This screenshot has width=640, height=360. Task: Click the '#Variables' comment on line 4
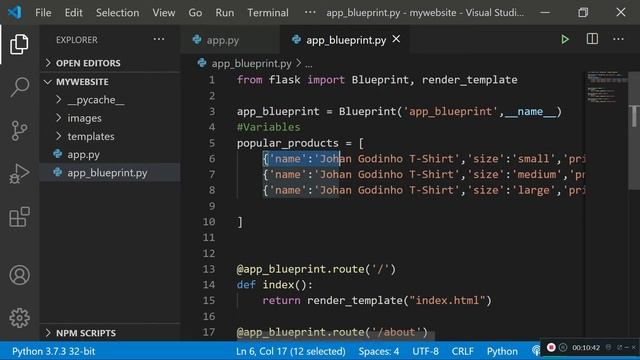coord(268,127)
